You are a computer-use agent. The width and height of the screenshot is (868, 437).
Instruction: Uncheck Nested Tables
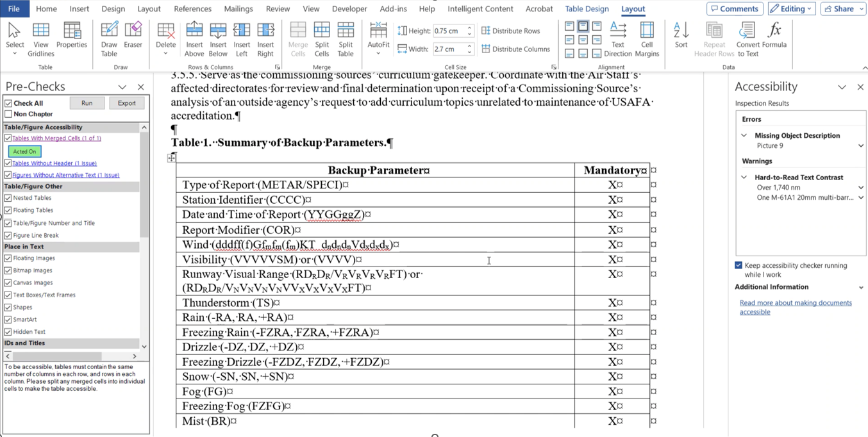(x=8, y=198)
